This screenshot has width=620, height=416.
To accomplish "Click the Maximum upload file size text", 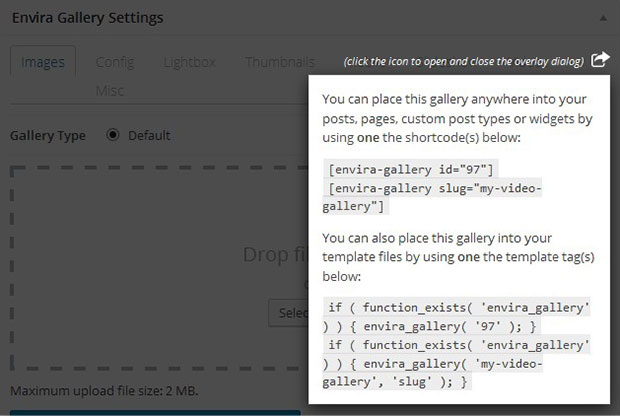I will (97, 390).
